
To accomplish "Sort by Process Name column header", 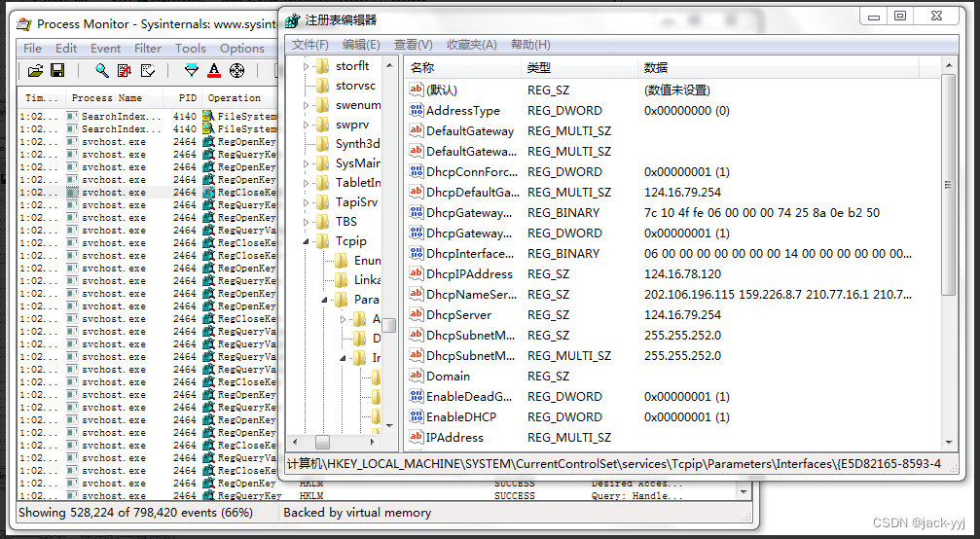I will tap(114, 98).
